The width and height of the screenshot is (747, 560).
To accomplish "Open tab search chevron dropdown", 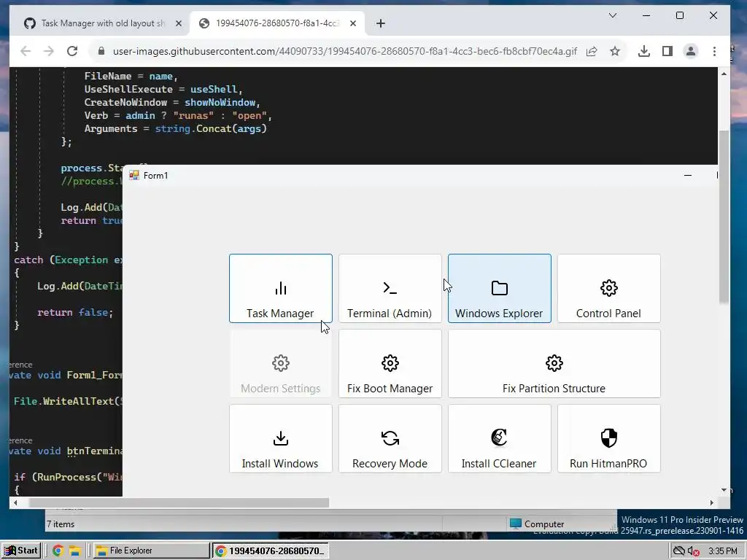I will [x=613, y=16].
